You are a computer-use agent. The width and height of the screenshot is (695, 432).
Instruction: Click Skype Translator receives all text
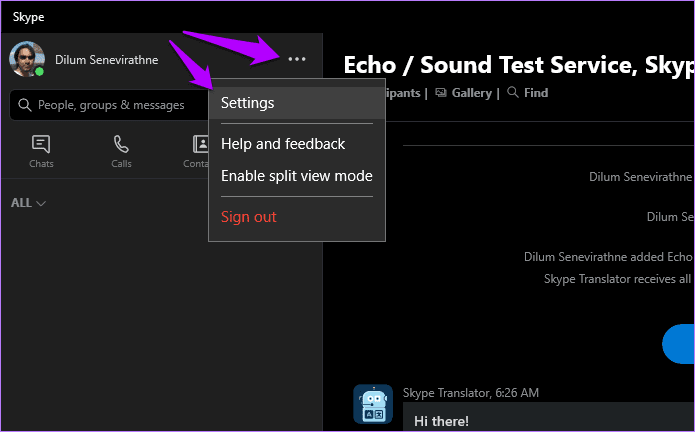coord(619,279)
